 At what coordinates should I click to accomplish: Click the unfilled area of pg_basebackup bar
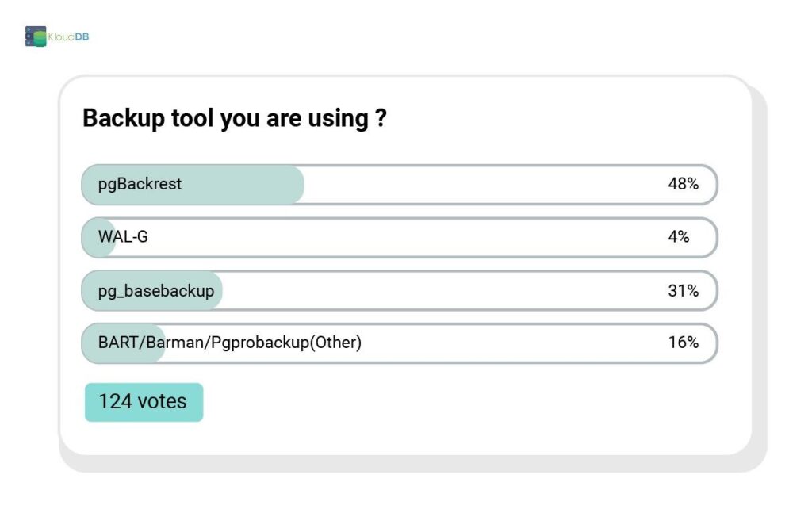(x=436, y=290)
